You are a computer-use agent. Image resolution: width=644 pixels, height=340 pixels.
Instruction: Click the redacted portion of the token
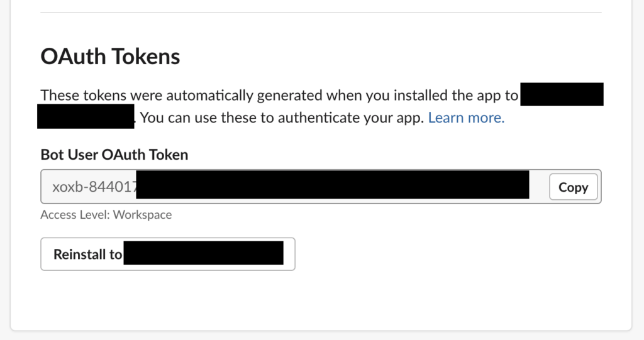click(333, 185)
